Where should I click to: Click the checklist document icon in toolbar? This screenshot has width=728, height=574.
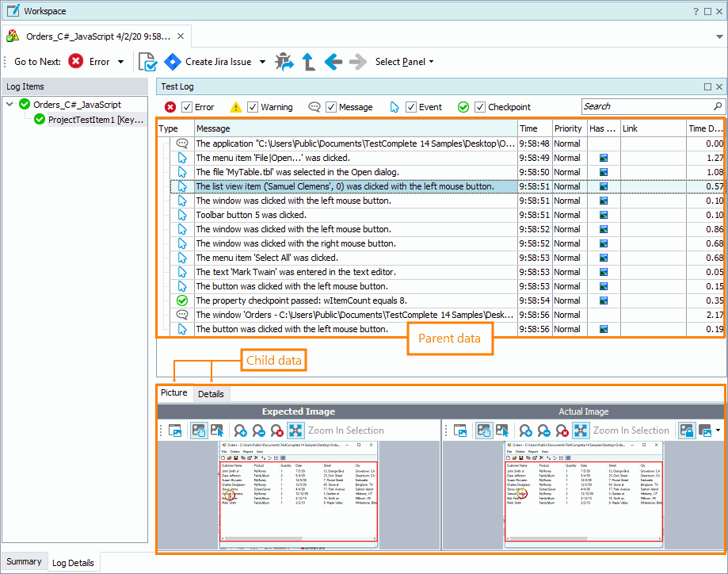(147, 62)
